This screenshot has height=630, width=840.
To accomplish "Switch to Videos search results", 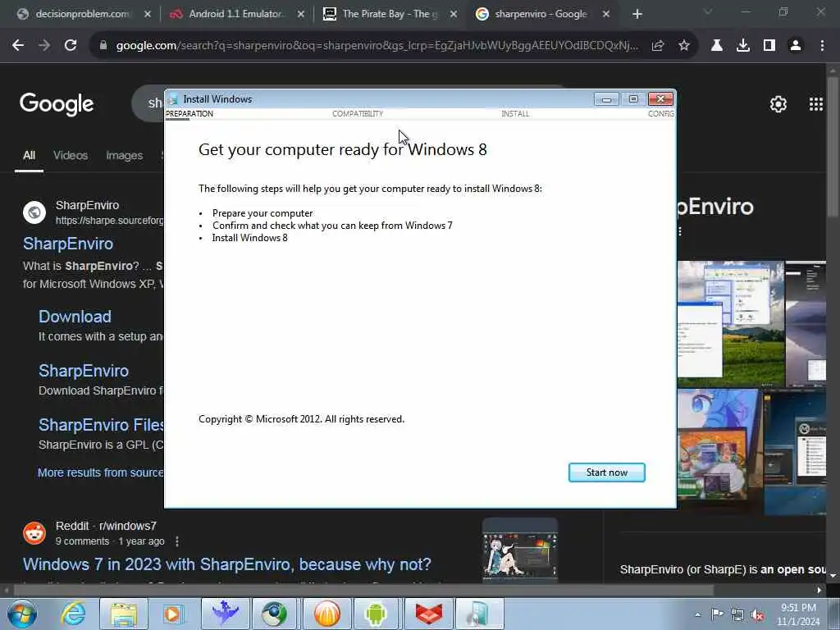I will (x=71, y=155).
